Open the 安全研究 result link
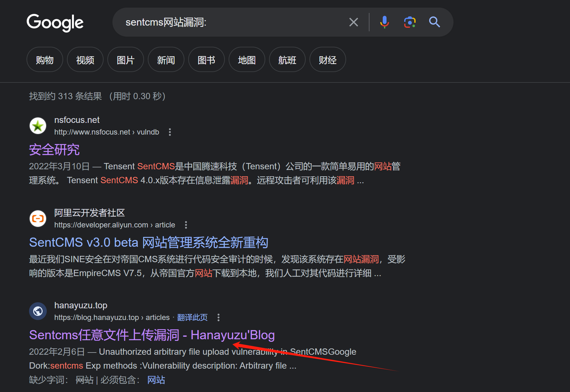Image resolution: width=570 pixels, height=392 pixels. (x=54, y=150)
